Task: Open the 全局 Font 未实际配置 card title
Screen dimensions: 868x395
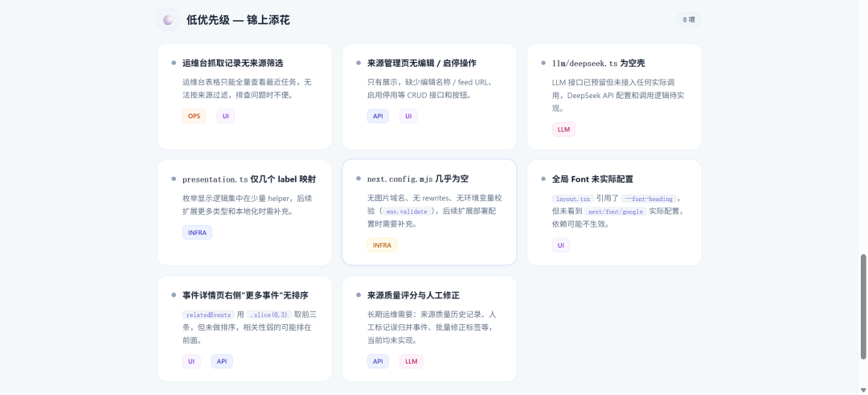Action: tap(592, 179)
